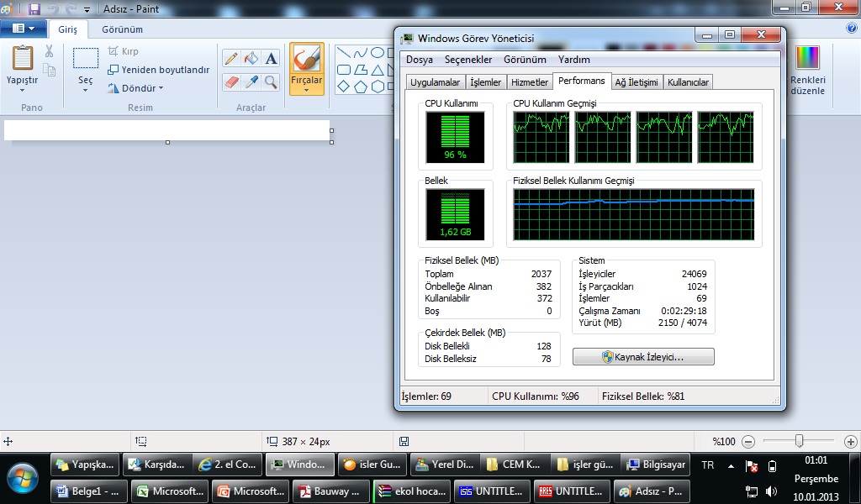Click the zoom slider thumb in Paint
This screenshot has width=861, height=504.
[x=799, y=441]
